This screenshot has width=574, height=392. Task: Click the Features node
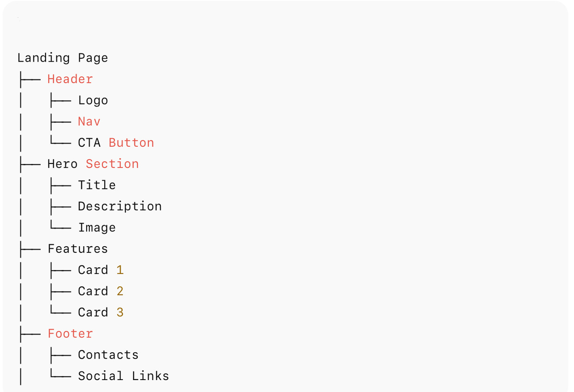click(77, 249)
